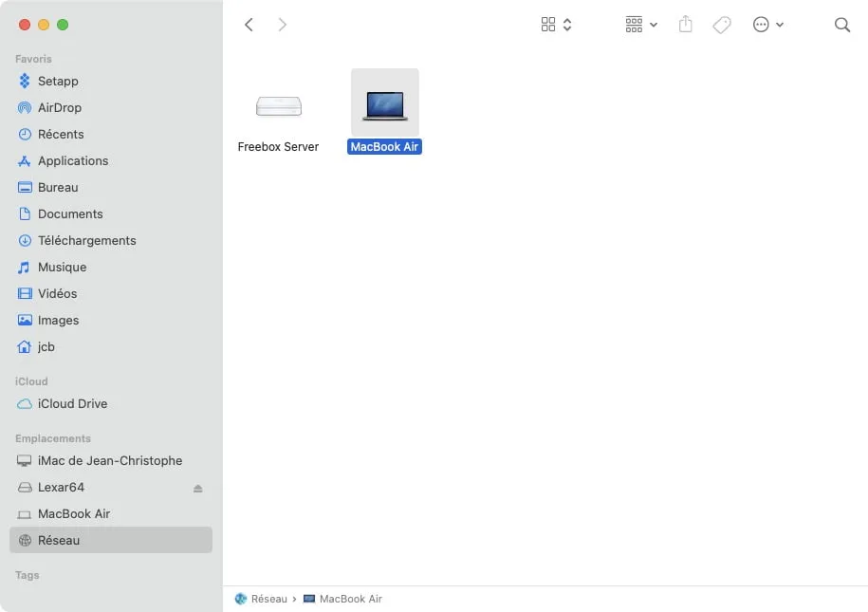Viewport: 868px width, 612px height.
Task: Go to Applications folder
Action: click(111, 160)
